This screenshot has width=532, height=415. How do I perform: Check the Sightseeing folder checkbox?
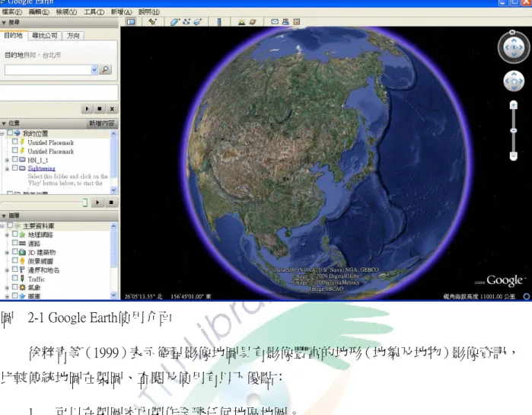pos(15,168)
